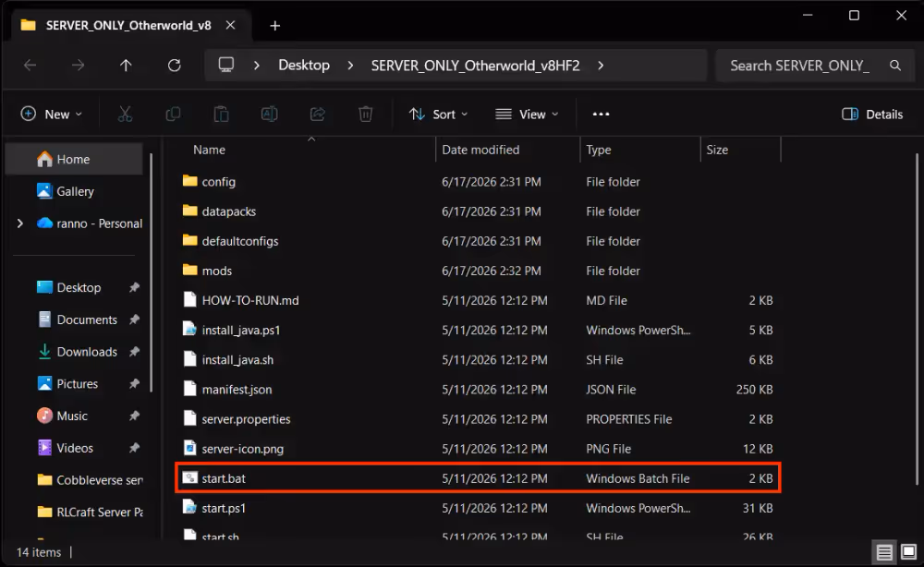
Task: Click the Cut scissors icon
Action: 125,115
